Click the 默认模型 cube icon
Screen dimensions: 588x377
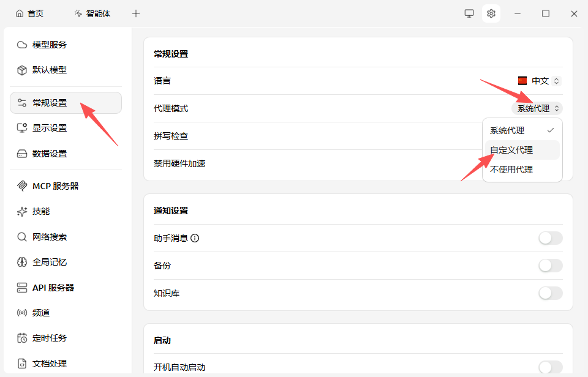22,70
